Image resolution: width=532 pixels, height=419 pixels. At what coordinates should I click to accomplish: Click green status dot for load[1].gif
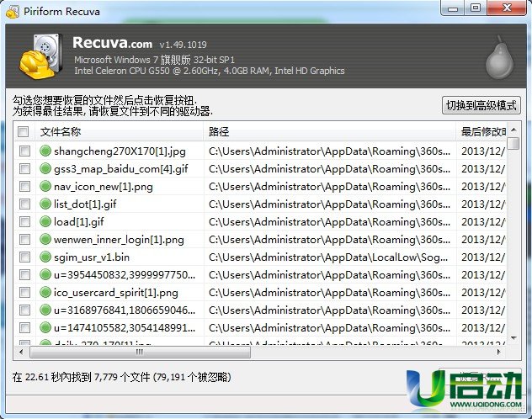point(45,222)
